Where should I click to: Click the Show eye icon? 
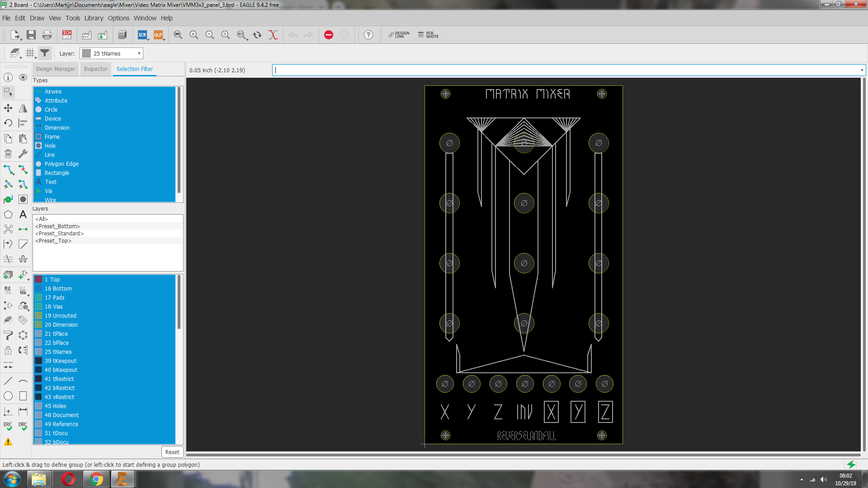pos(23,77)
